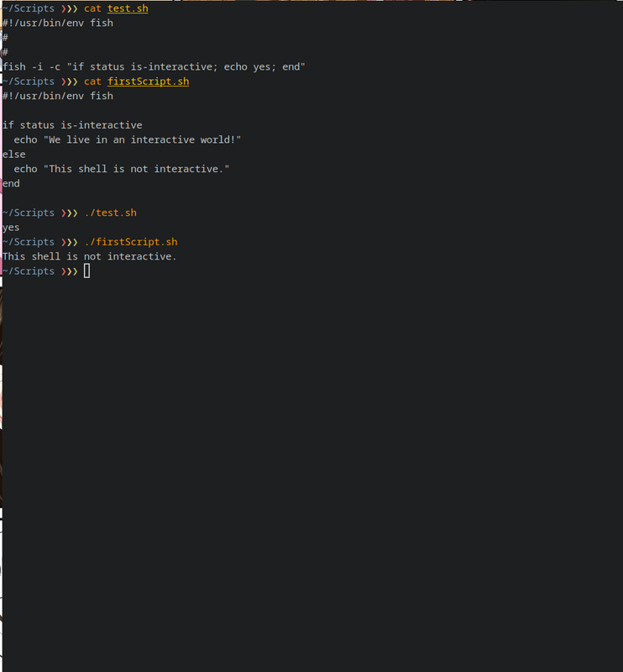This screenshot has height=672, width=623.
Task: Click the fish -i -c command line
Action: (x=154, y=67)
